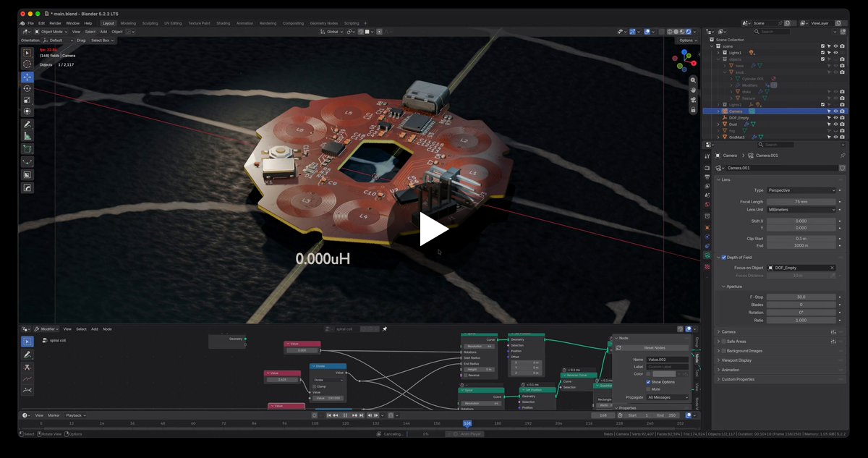Click the Links Cut tool in node editor

click(27, 367)
